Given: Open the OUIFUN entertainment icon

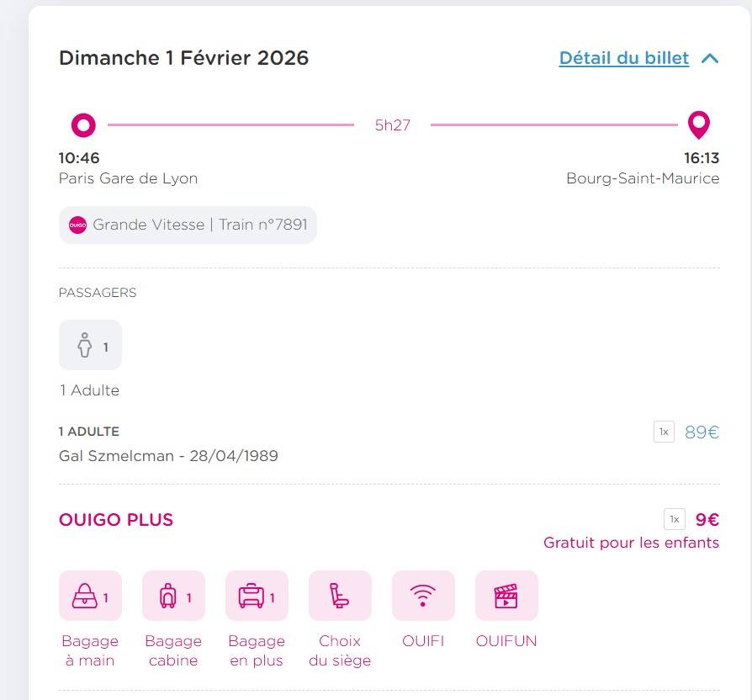Looking at the screenshot, I should pos(506,595).
